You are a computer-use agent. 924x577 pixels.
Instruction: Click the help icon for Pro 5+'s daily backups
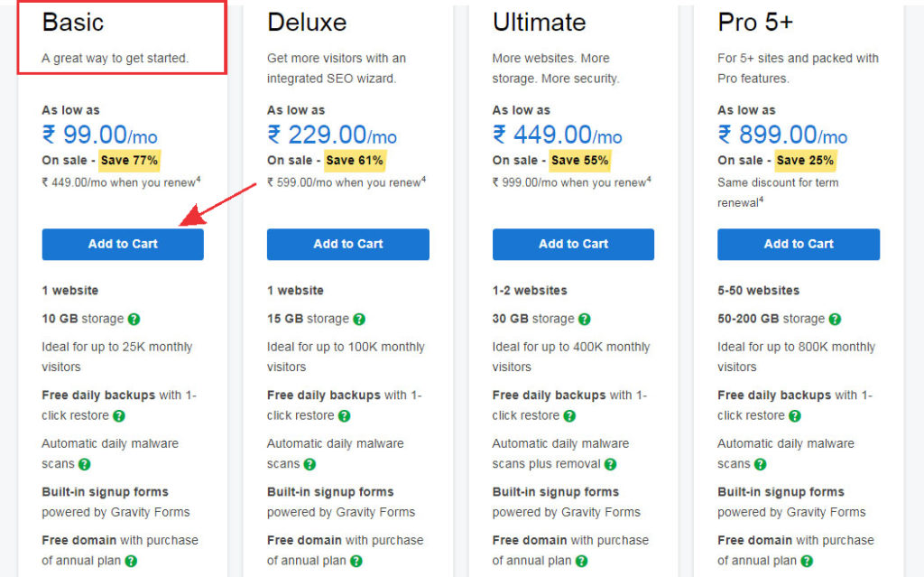pyautogui.click(x=793, y=414)
